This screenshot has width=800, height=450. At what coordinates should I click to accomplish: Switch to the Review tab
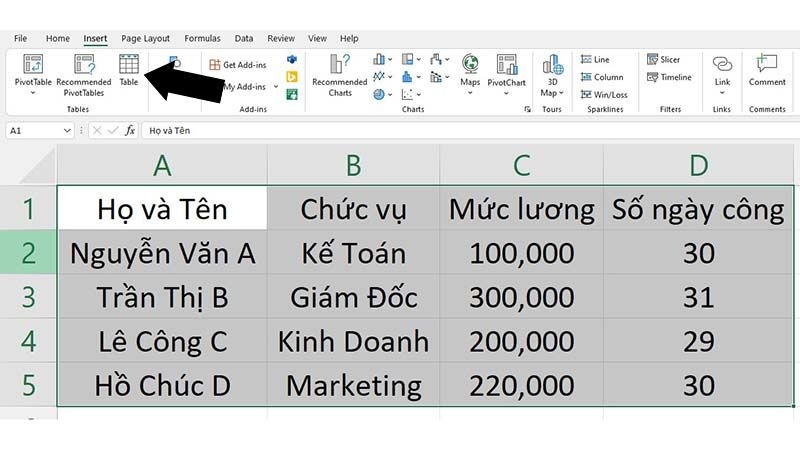[x=281, y=38]
